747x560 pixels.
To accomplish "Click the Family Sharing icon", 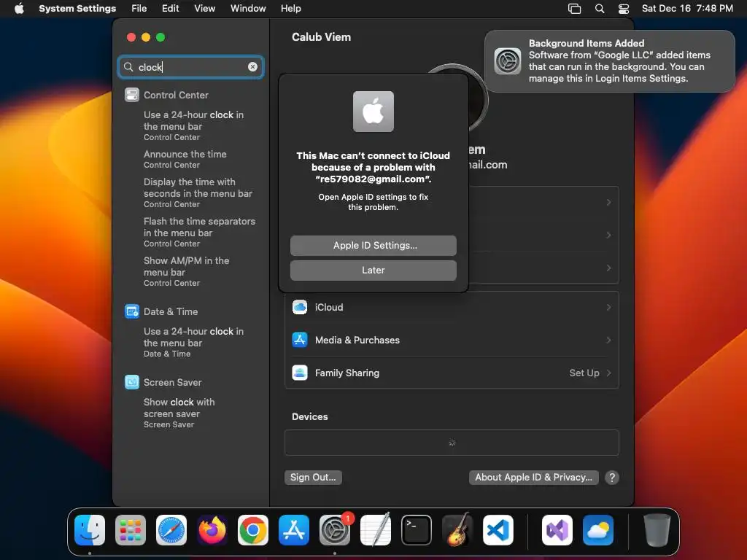I will click(300, 373).
